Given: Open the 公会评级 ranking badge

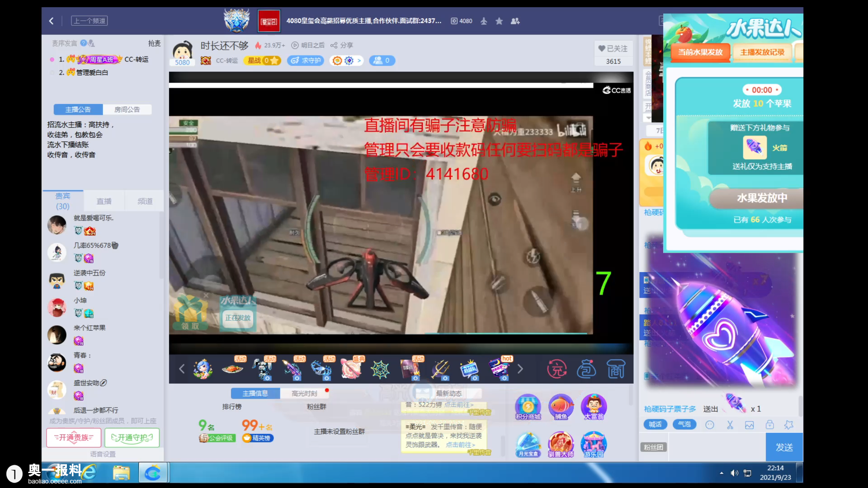Looking at the screenshot, I should pyautogui.click(x=217, y=438).
